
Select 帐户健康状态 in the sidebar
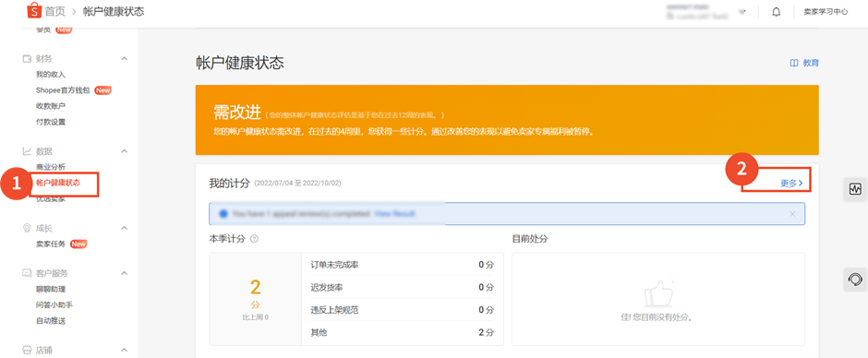[x=58, y=183]
